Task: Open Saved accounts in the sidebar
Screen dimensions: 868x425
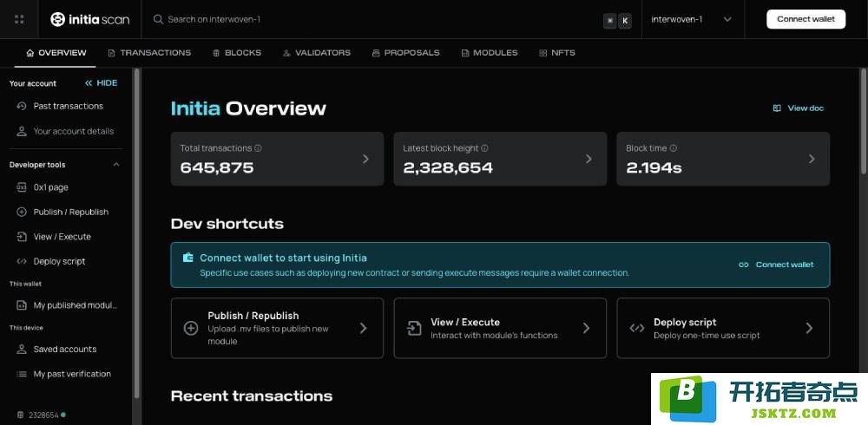Action: point(66,350)
